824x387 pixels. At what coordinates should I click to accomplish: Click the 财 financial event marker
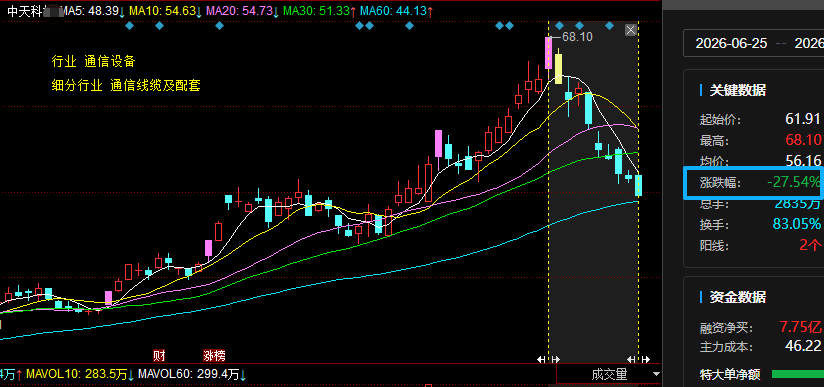[x=159, y=356]
